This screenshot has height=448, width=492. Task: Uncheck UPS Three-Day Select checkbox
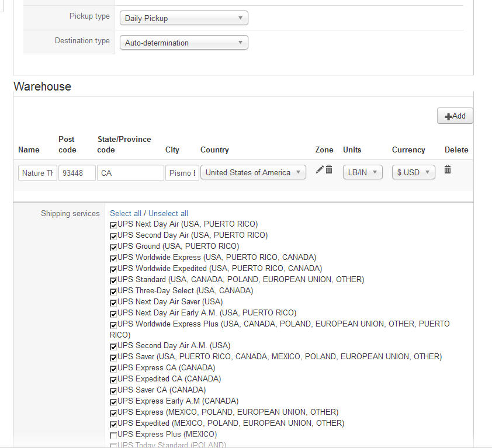[113, 291]
